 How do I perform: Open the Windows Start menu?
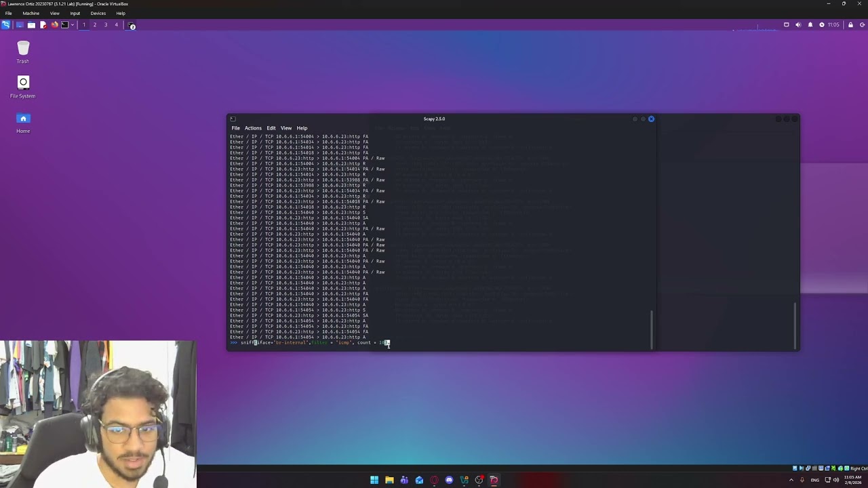[x=374, y=480]
